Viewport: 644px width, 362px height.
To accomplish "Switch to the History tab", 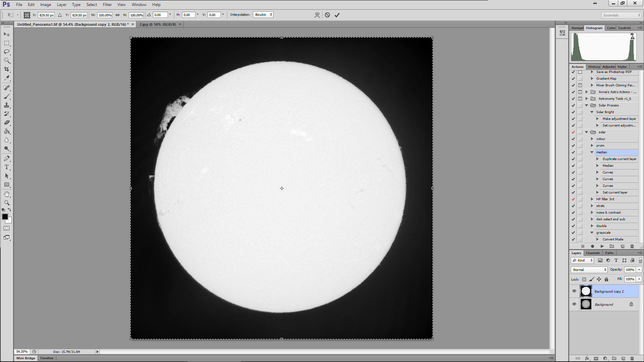I will (x=594, y=67).
